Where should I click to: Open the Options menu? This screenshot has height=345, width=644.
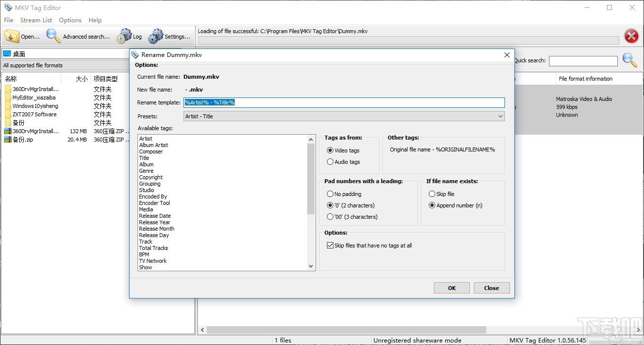pyautogui.click(x=70, y=20)
